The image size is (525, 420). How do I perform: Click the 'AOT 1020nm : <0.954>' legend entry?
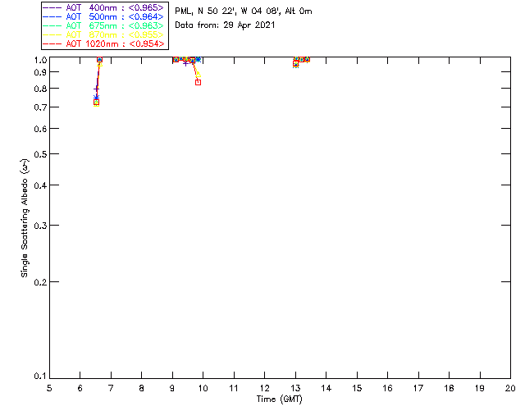point(104,43)
